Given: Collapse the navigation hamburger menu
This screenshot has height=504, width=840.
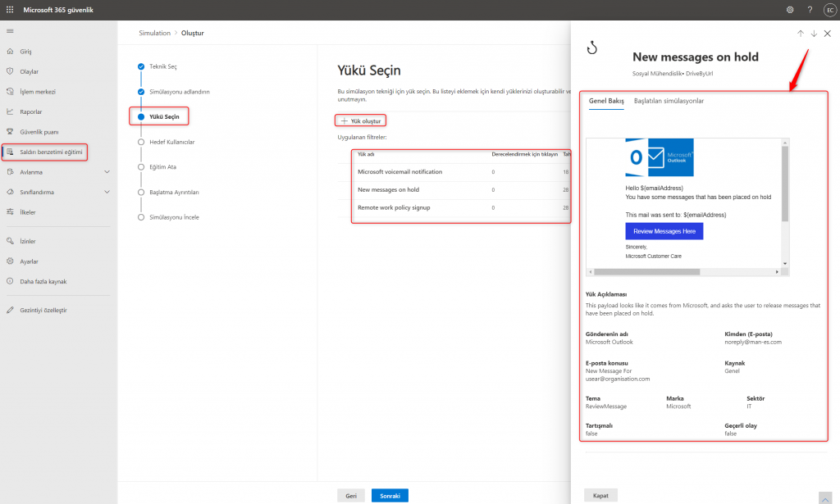Looking at the screenshot, I should (10, 31).
